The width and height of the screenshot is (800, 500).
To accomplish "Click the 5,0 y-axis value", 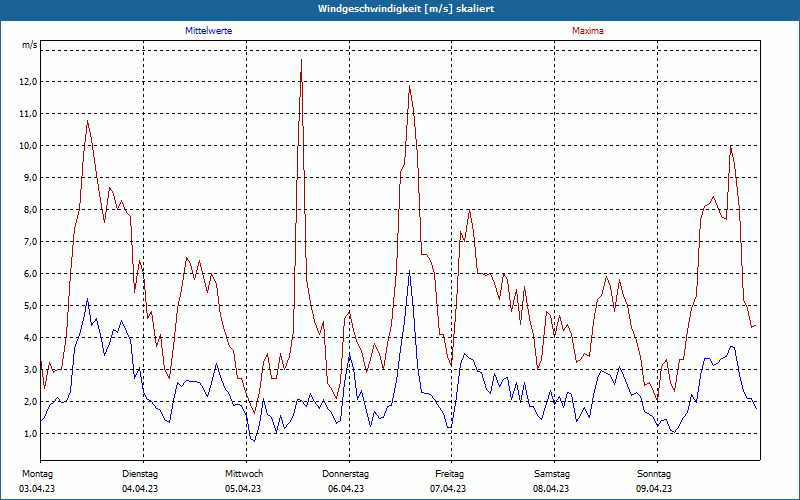I will (x=30, y=306).
